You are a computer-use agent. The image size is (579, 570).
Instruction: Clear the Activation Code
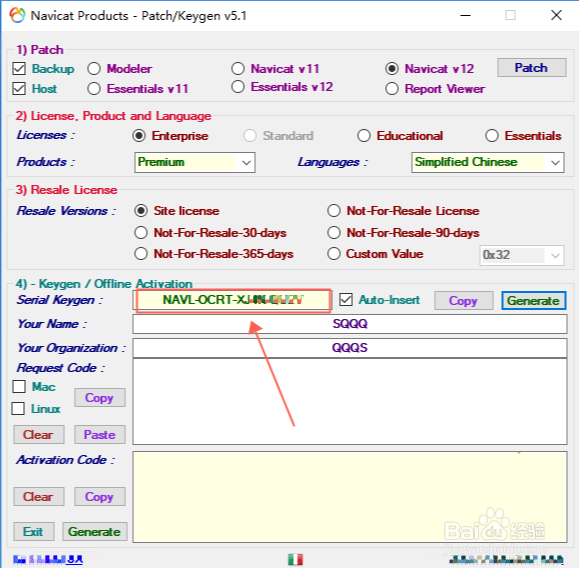click(39, 497)
